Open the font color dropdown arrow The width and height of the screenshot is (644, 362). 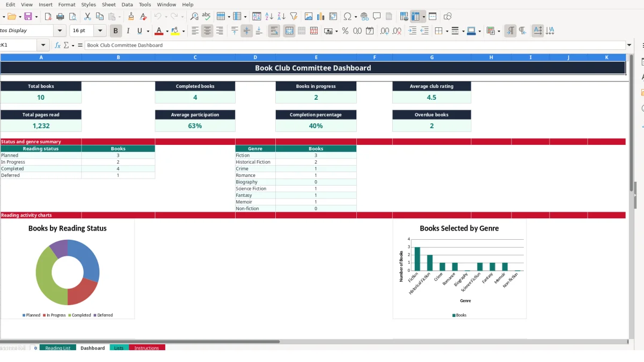(x=167, y=31)
